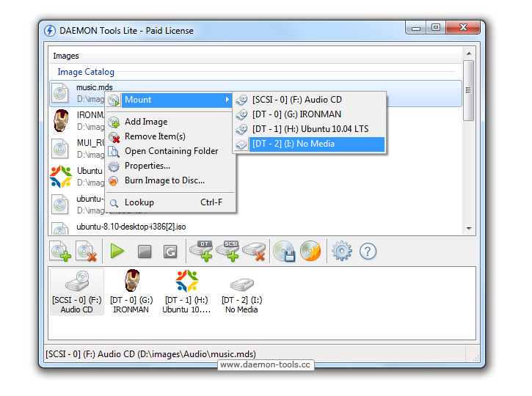Select the DT-1 H: Ubuntu drive
532x396 pixels.
pos(186,292)
